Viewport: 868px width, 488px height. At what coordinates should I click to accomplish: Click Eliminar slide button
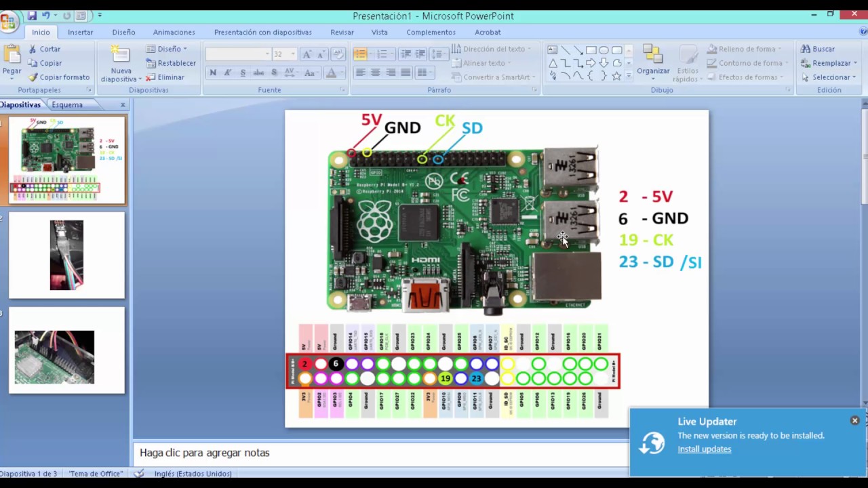(x=165, y=77)
